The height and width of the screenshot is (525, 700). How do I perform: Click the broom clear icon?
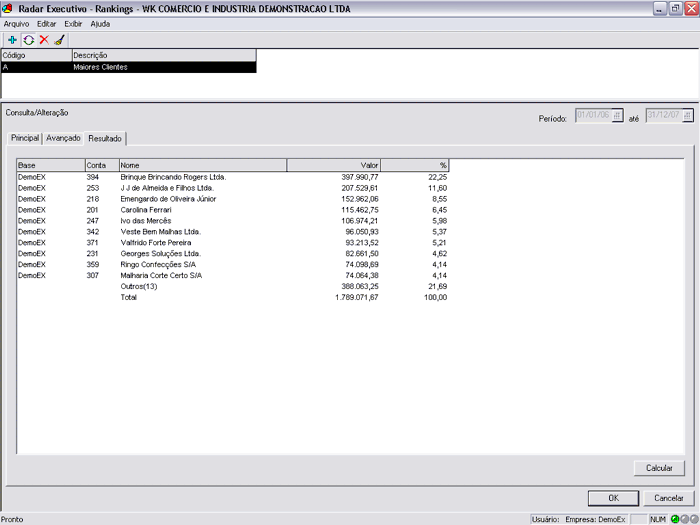(59, 40)
